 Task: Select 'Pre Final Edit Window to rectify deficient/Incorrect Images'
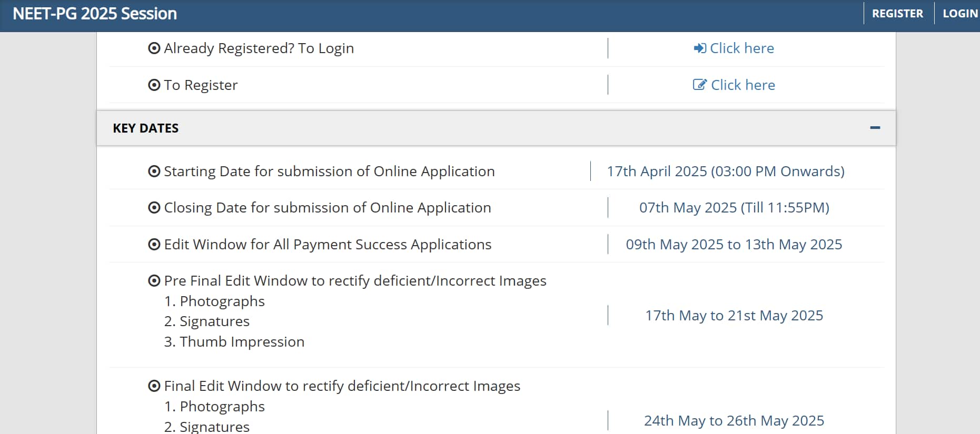tap(355, 281)
